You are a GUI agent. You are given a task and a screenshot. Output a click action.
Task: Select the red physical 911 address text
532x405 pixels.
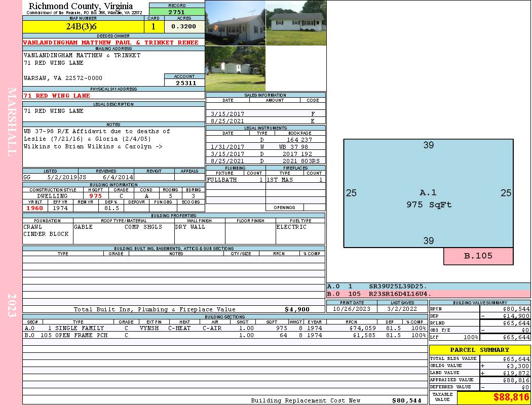pos(57,96)
